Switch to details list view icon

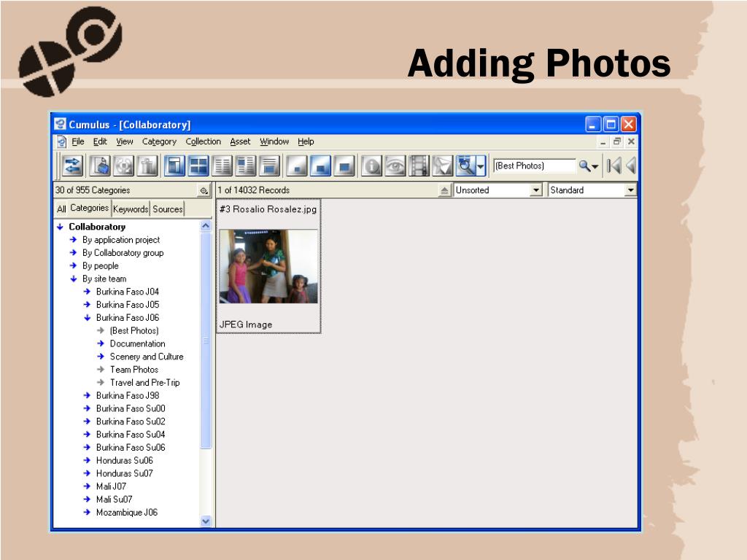[x=222, y=166]
